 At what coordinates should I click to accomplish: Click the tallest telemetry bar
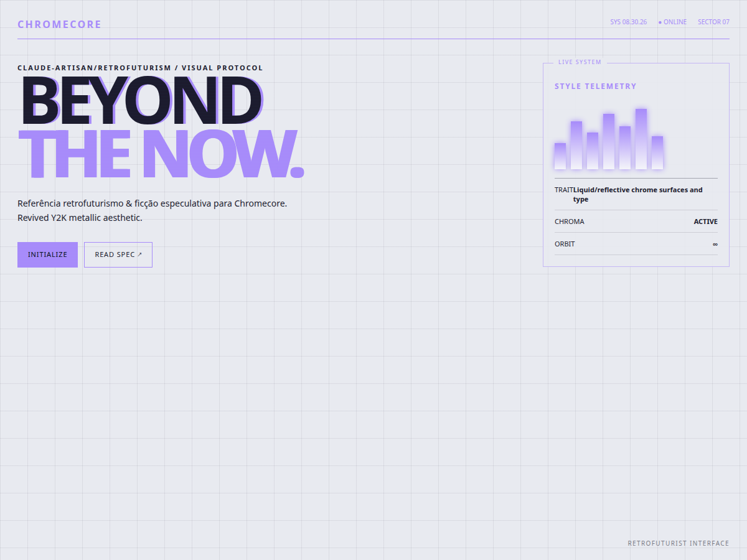coord(641,139)
